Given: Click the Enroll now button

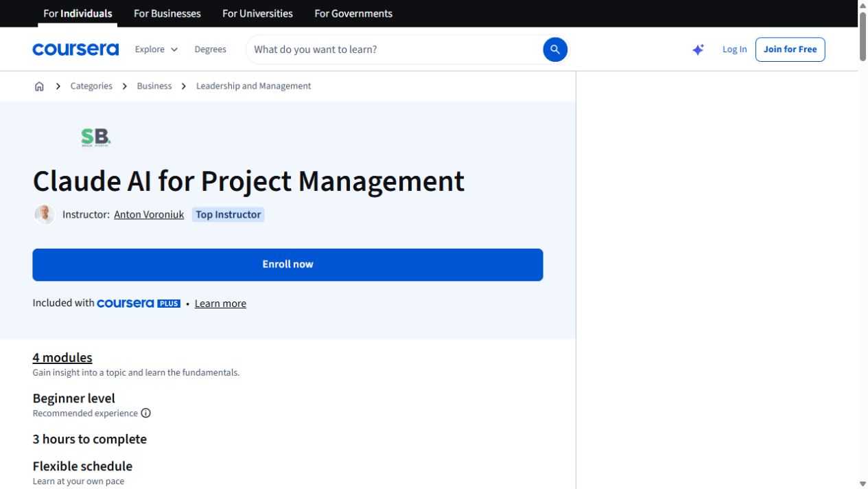Looking at the screenshot, I should pyautogui.click(x=288, y=264).
